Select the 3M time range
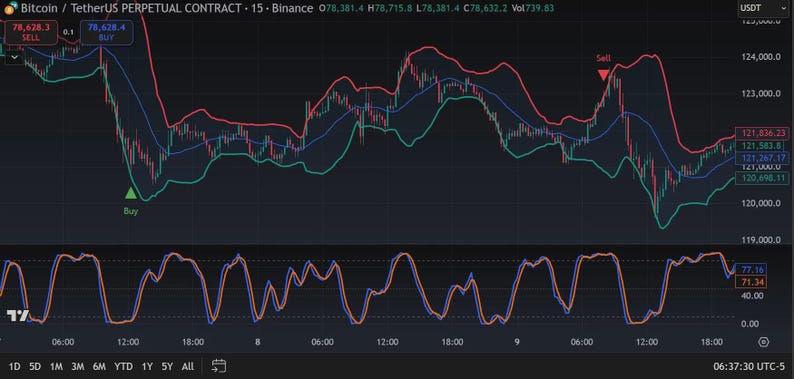Image resolution: width=794 pixels, height=379 pixels. click(77, 366)
